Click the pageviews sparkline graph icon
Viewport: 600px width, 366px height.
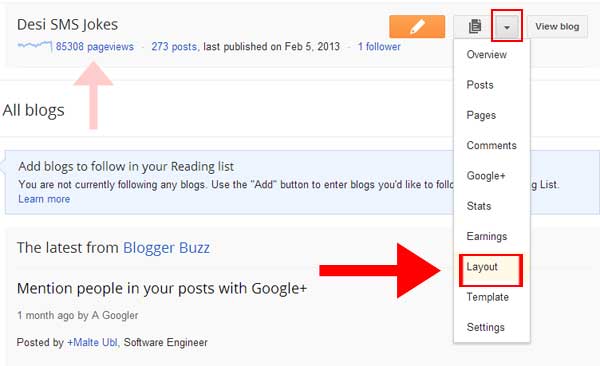click(x=35, y=46)
